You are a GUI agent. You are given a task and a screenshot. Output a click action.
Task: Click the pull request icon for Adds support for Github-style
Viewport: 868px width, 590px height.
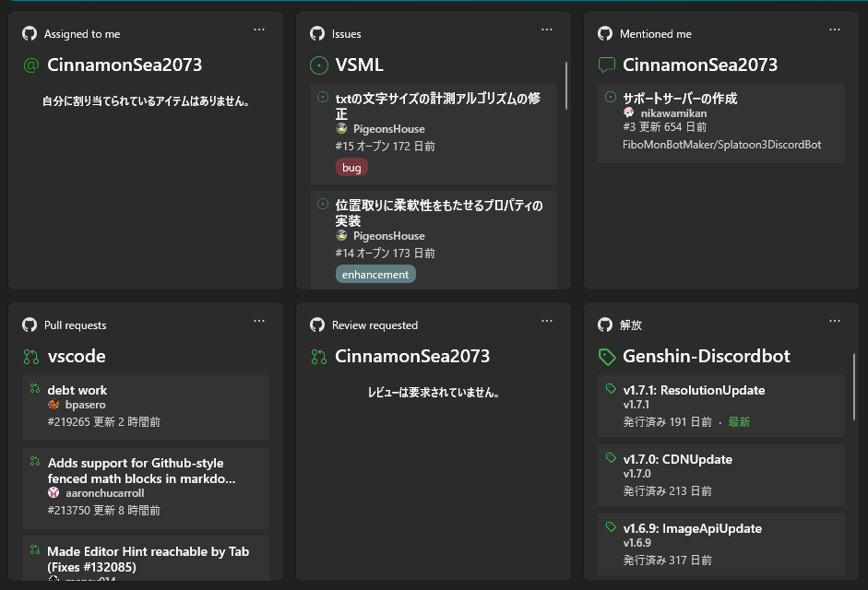(35, 461)
